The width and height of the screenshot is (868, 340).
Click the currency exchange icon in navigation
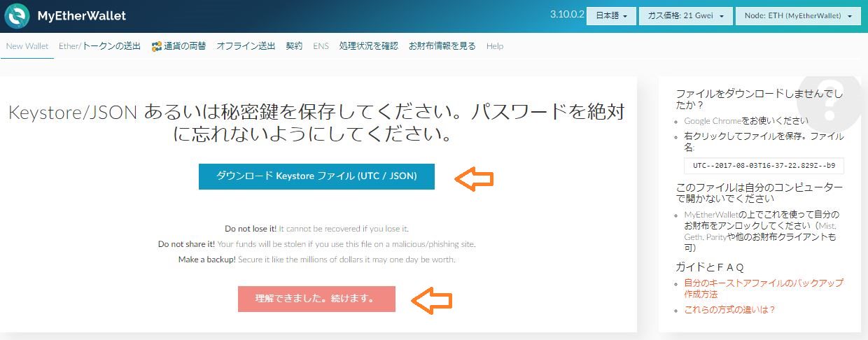pos(157,46)
